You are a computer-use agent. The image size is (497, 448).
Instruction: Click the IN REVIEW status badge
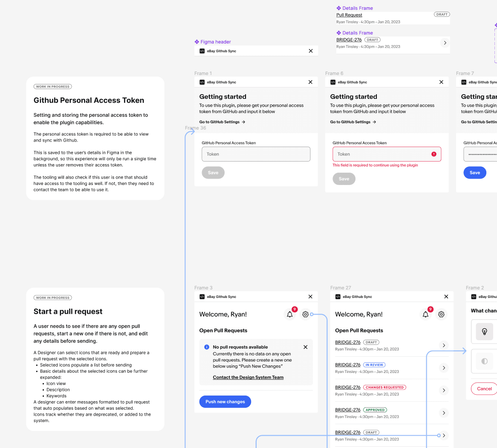(374, 364)
